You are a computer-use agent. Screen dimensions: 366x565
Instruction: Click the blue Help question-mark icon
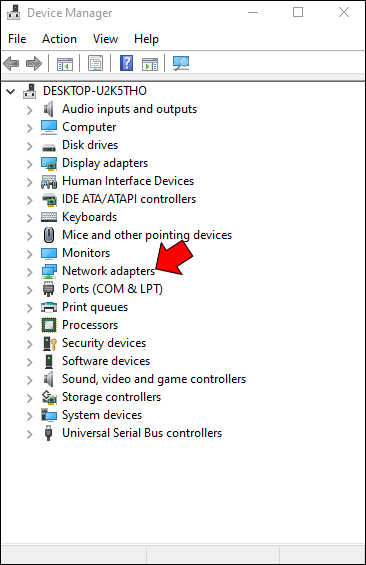(126, 63)
